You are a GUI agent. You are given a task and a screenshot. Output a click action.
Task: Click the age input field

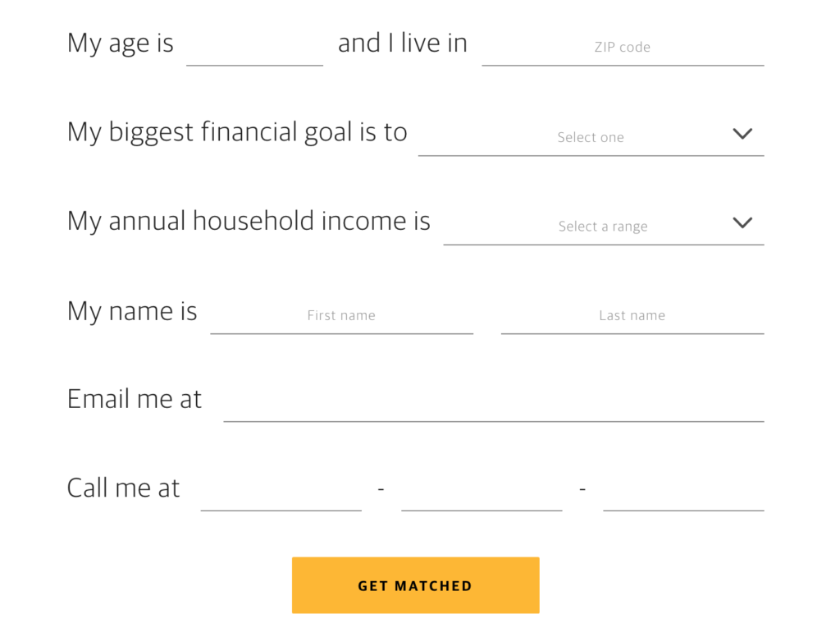point(254,51)
